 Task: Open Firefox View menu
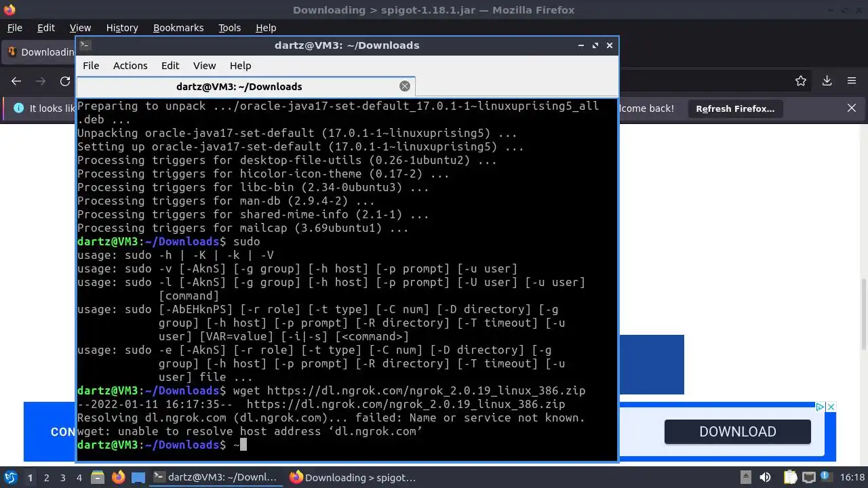click(80, 28)
